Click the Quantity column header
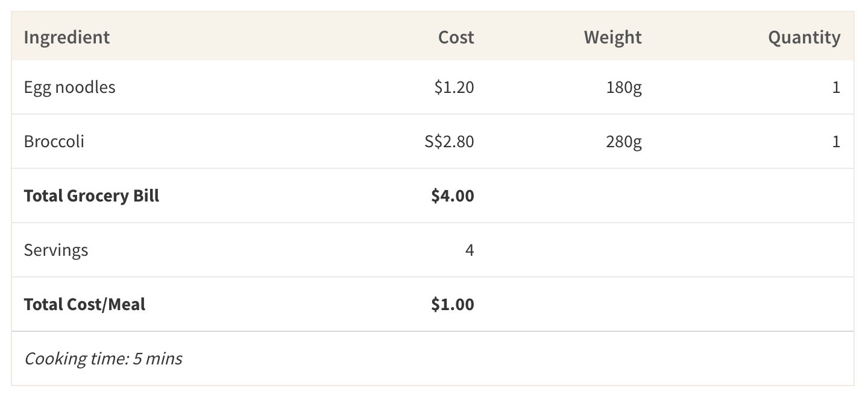 point(804,37)
